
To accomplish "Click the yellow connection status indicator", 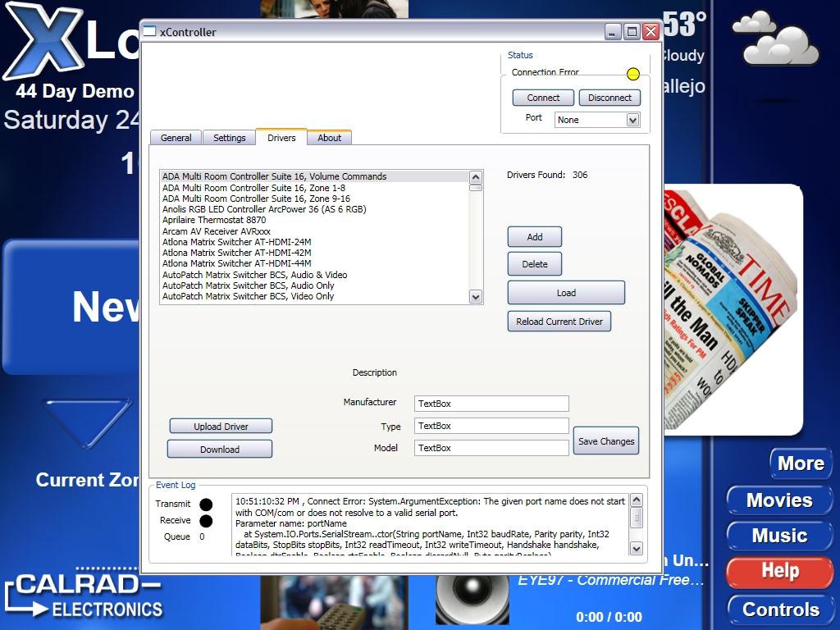I will (x=632, y=74).
